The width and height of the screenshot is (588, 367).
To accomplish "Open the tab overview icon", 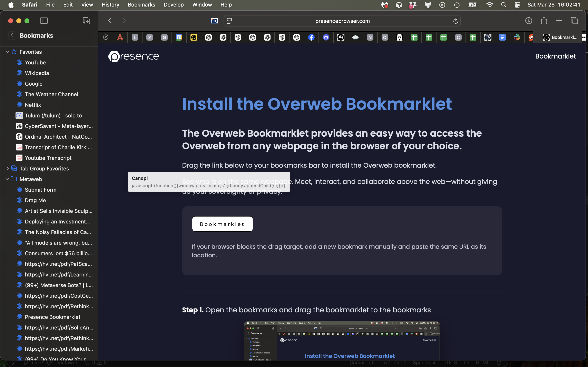I will [x=574, y=21].
